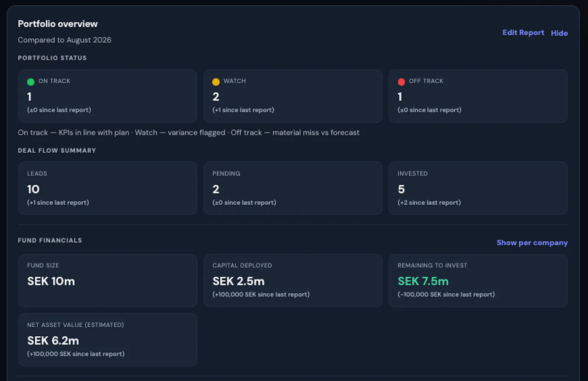Click the red Off Track status dot
588x381 pixels.
tap(401, 82)
